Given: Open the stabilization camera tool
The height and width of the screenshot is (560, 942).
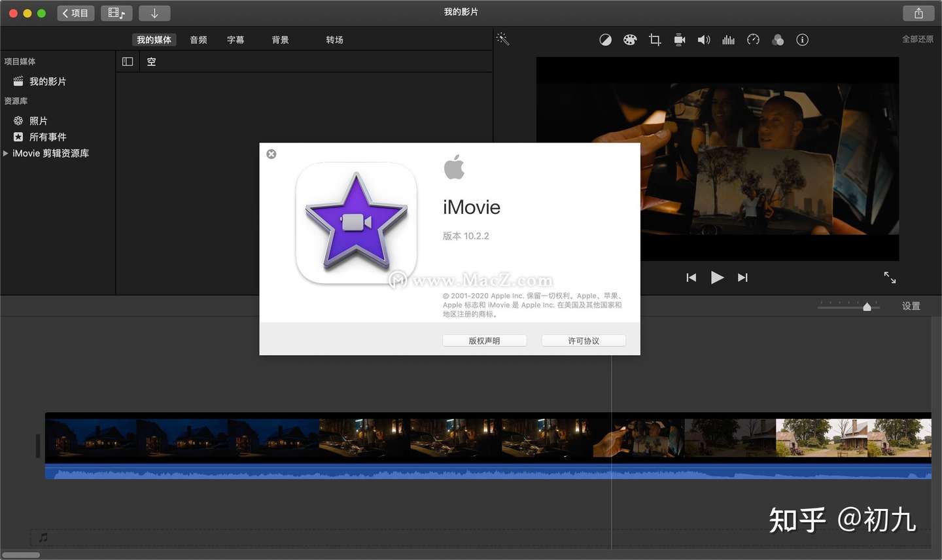Looking at the screenshot, I should (680, 40).
